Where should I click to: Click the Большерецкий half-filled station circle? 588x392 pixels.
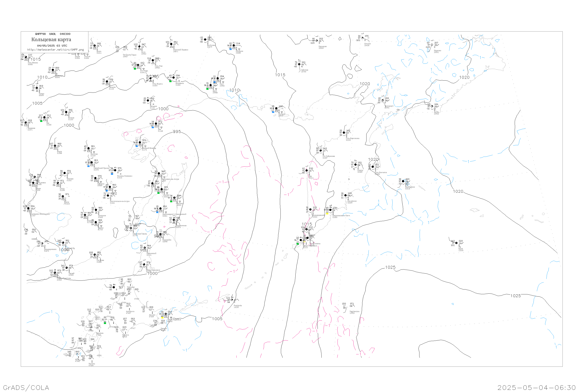310,210
